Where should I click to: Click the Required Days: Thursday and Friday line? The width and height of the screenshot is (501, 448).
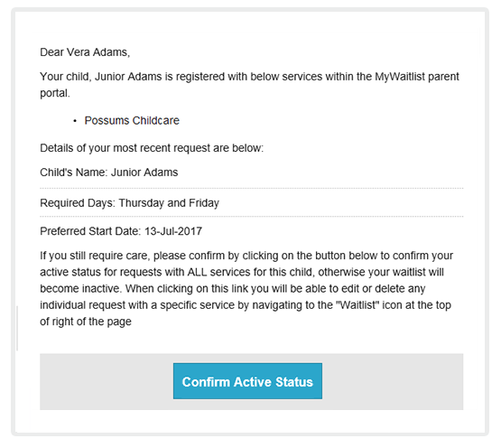pyautogui.click(x=129, y=203)
